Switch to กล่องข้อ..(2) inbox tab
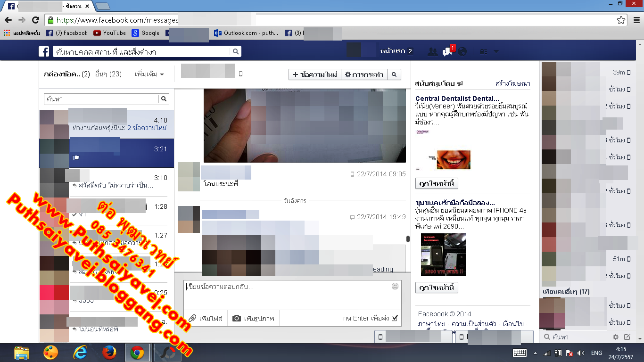 66,74
